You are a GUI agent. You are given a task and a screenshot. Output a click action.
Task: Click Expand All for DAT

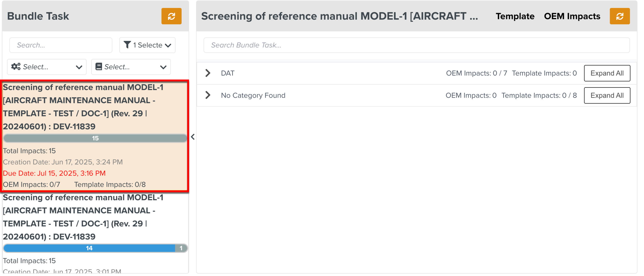pyautogui.click(x=607, y=73)
